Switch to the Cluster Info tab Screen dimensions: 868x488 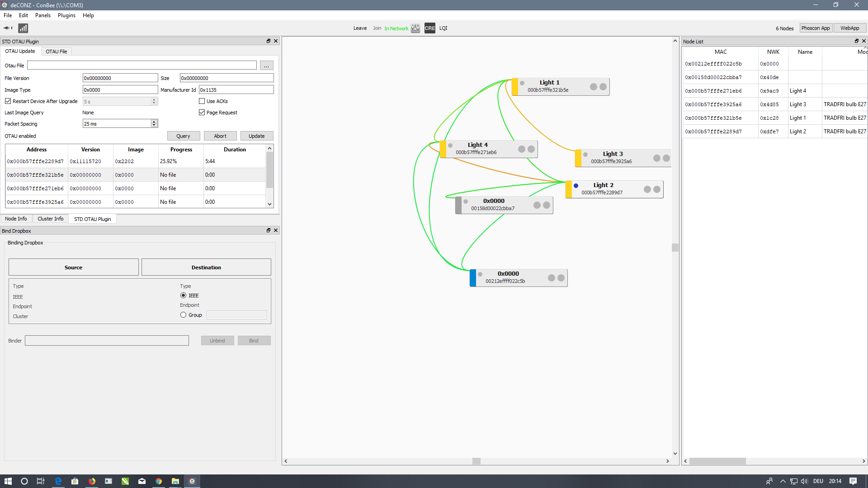[x=51, y=219]
